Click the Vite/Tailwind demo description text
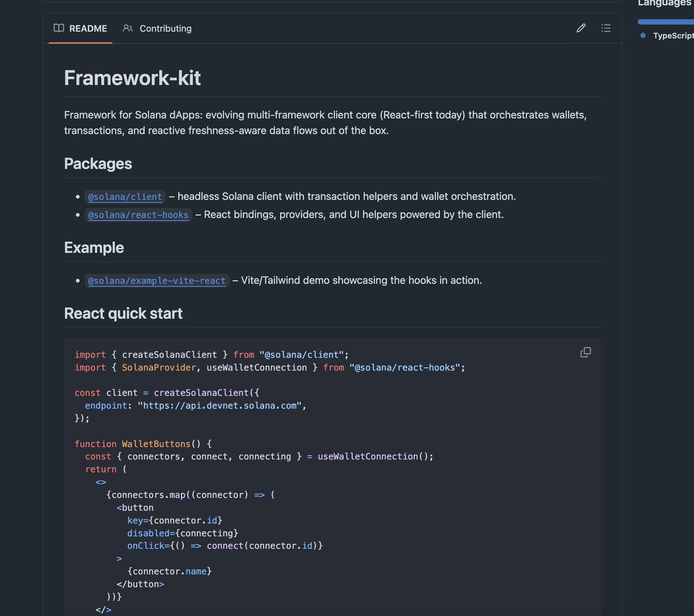 [361, 281]
